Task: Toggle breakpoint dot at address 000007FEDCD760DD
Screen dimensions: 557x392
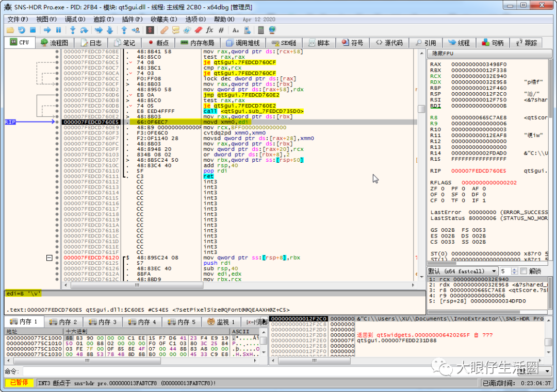Action: (57, 111)
